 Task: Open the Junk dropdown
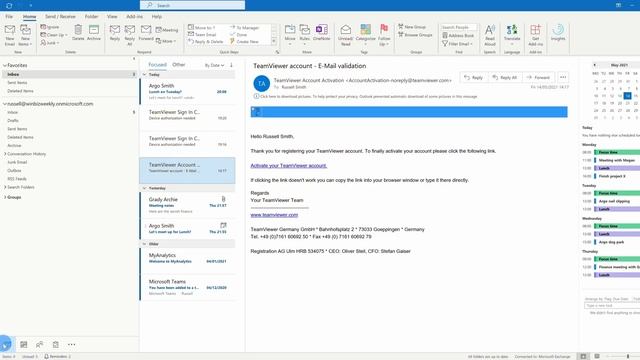[x=51, y=42]
